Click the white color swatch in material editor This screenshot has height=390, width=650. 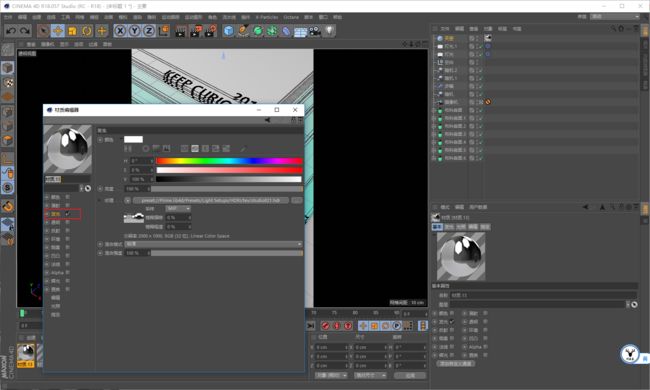pyautogui.click(x=133, y=139)
